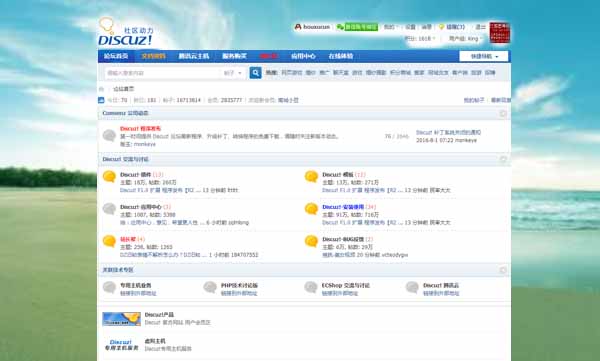
Task: Click the Discuz!产品 banner image
Action: (122, 319)
